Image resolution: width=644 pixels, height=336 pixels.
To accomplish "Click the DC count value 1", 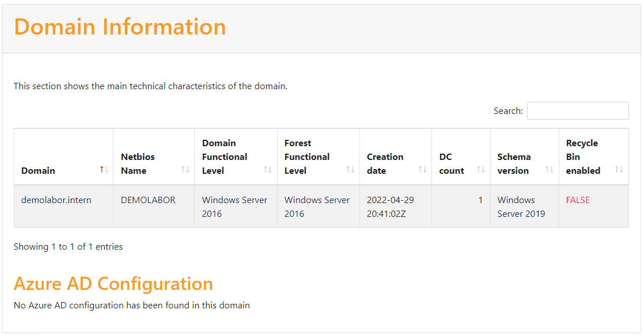I will 480,200.
